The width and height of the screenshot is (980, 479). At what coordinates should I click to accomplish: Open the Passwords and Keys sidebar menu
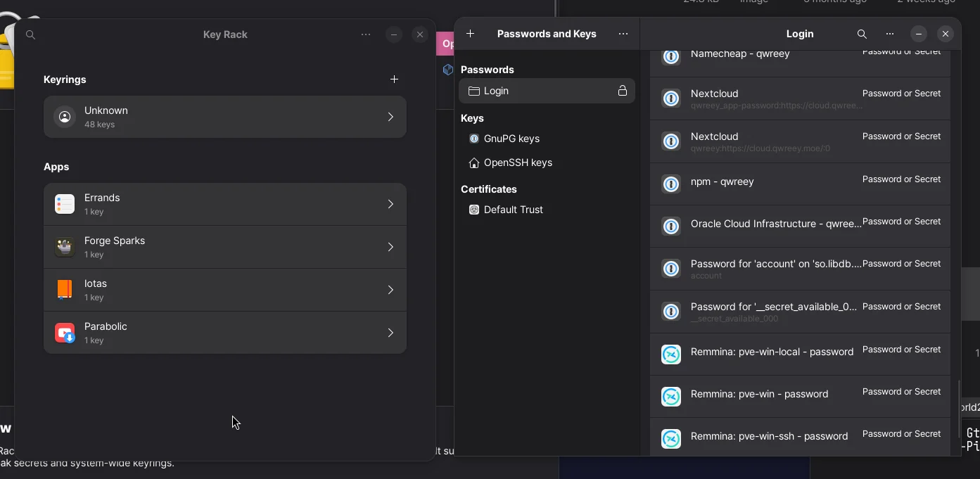point(623,34)
